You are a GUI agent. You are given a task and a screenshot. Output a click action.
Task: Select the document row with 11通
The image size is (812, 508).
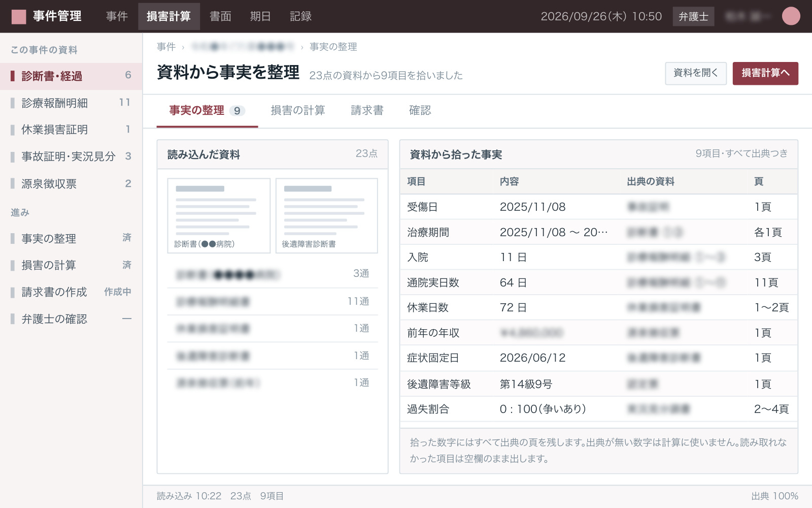point(273,302)
